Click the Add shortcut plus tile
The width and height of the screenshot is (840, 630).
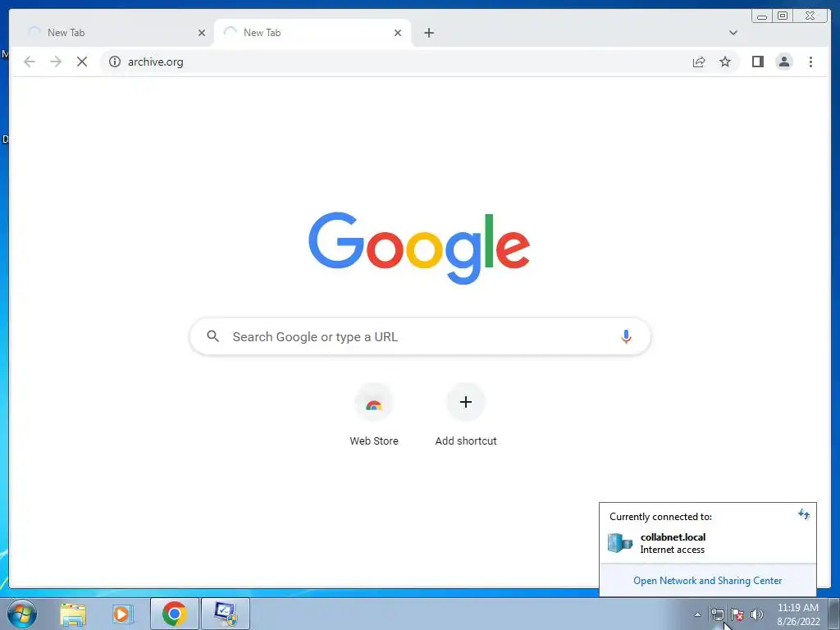coord(466,415)
